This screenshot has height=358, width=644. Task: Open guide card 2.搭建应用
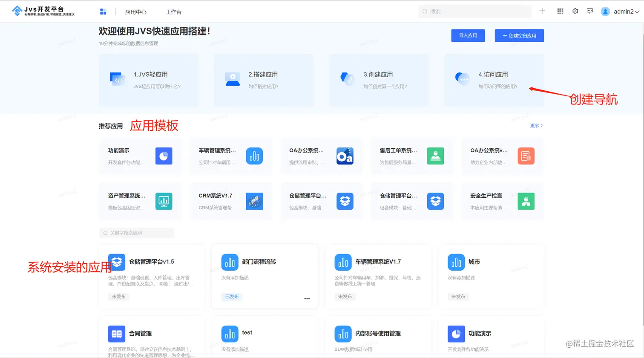264,80
